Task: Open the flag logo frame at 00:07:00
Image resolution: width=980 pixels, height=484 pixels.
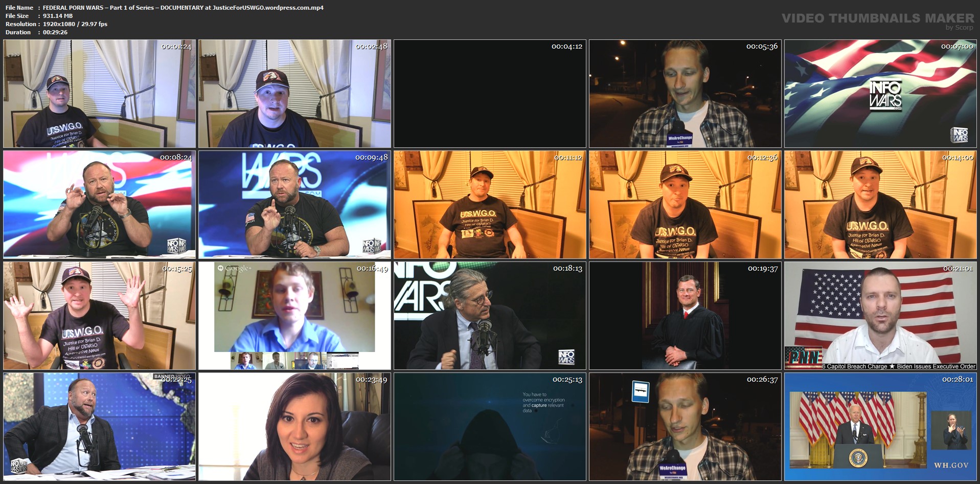Action: tap(880, 94)
